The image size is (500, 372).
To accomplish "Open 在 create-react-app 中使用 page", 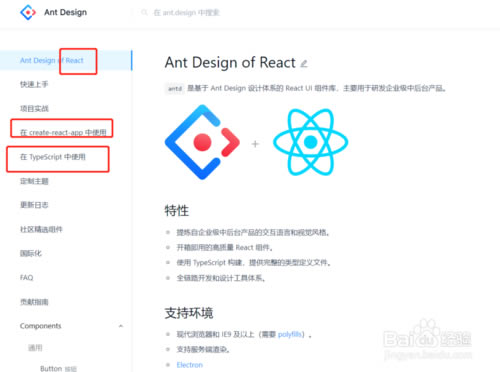I will click(x=63, y=132).
